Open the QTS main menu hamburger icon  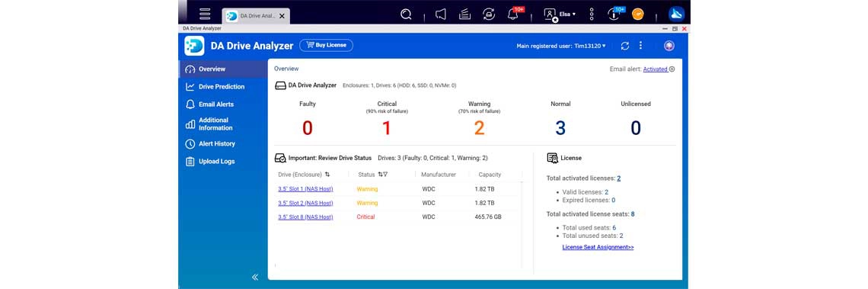coord(205,14)
